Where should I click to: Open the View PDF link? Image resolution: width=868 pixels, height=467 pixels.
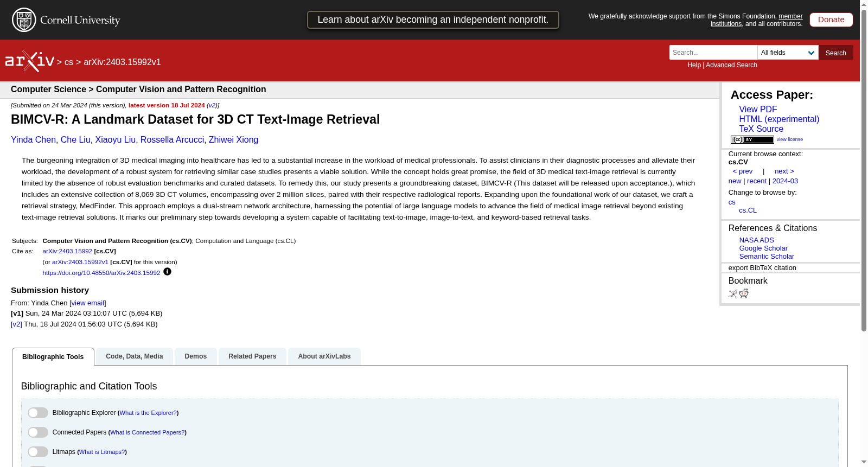coord(758,110)
